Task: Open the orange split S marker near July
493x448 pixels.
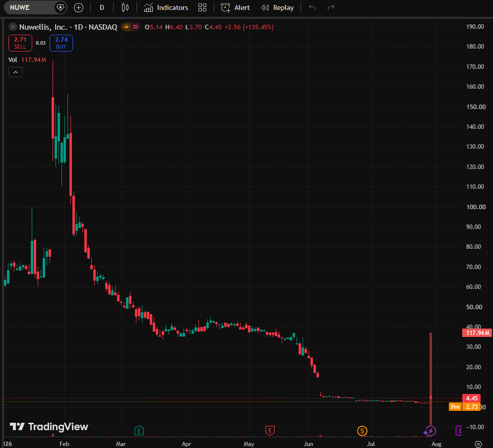Action: (x=362, y=431)
